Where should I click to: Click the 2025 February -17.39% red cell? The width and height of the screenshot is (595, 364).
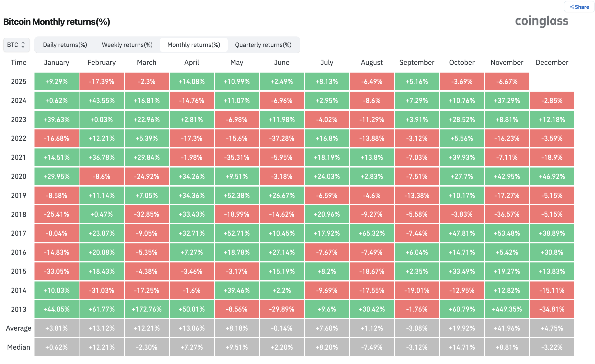click(102, 81)
